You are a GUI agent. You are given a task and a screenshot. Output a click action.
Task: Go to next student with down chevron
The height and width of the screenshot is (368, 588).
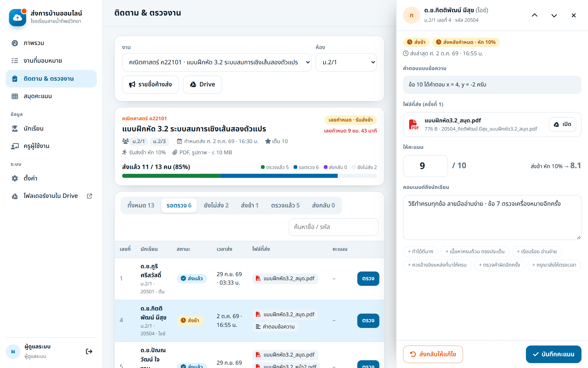(x=554, y=15)
